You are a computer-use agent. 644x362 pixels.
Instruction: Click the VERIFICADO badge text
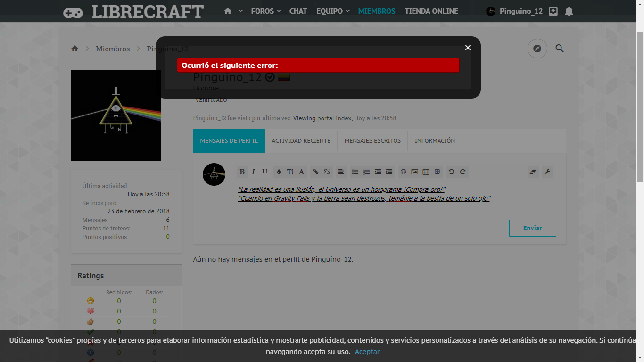click(211, 100)
